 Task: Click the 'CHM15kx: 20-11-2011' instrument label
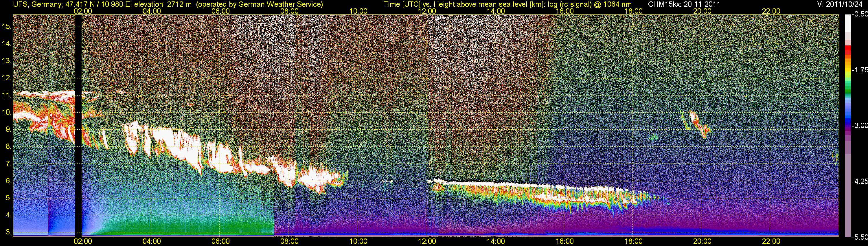(x=683, y=4)
